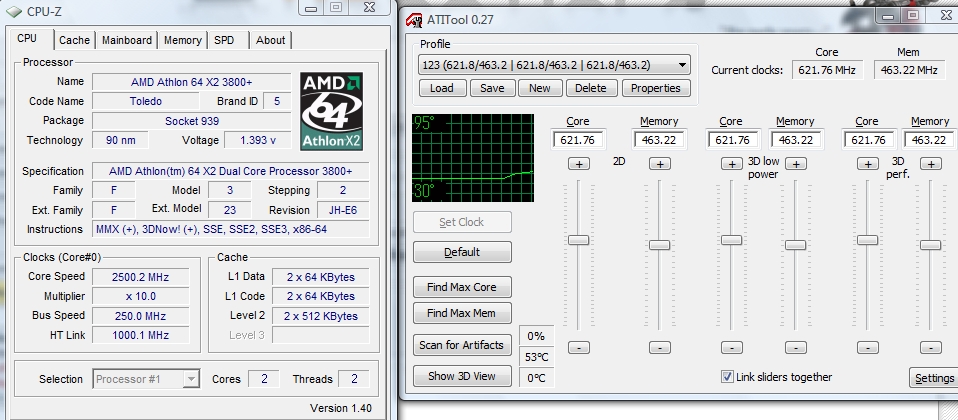Decrease 3D perf Core with minus button
This screenshot has width=958, height=420.
point(868,348)
